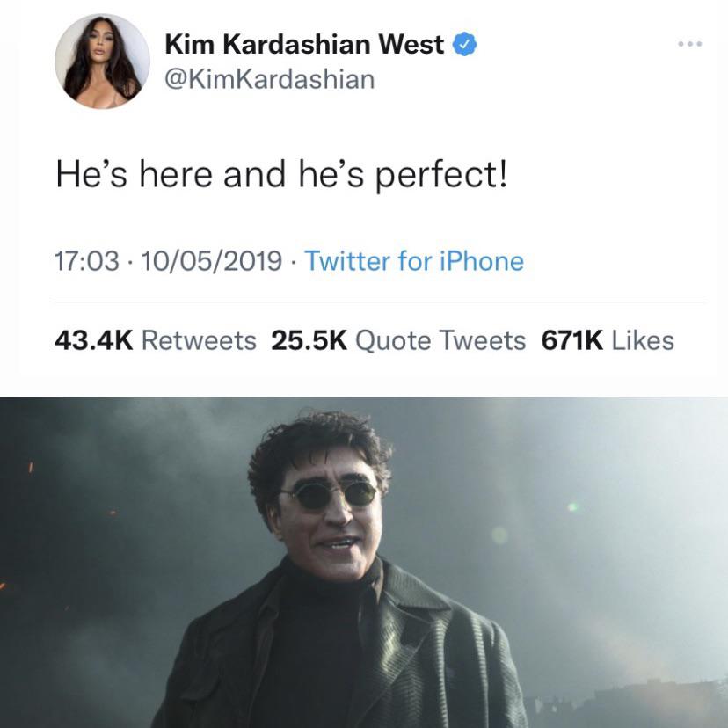Click the green lens flare dot in photo
Viewport: 728px width, 728px height.
pos(573,507)
